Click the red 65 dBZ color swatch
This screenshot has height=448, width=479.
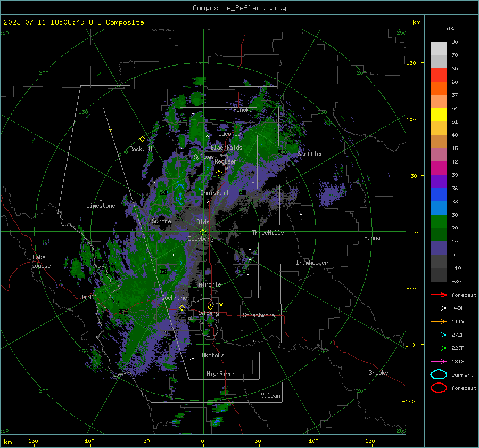(x=439, y=75)
